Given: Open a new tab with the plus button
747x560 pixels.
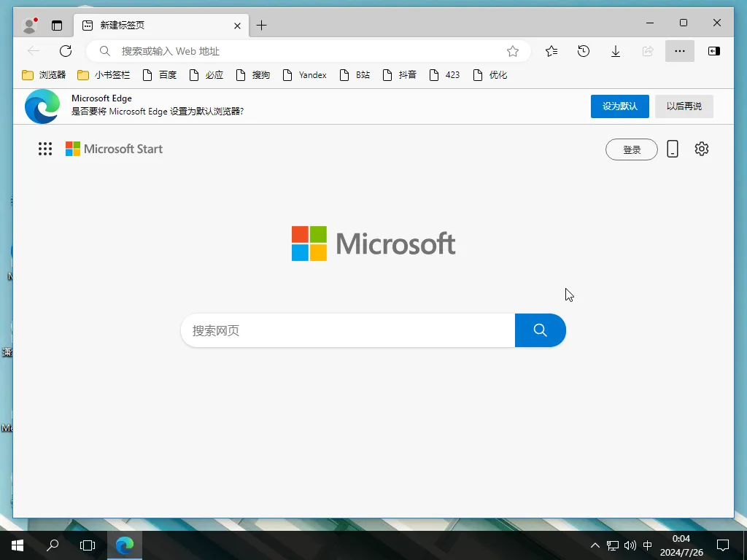Looking at the screenshot, I should click(x=262, y=25).
